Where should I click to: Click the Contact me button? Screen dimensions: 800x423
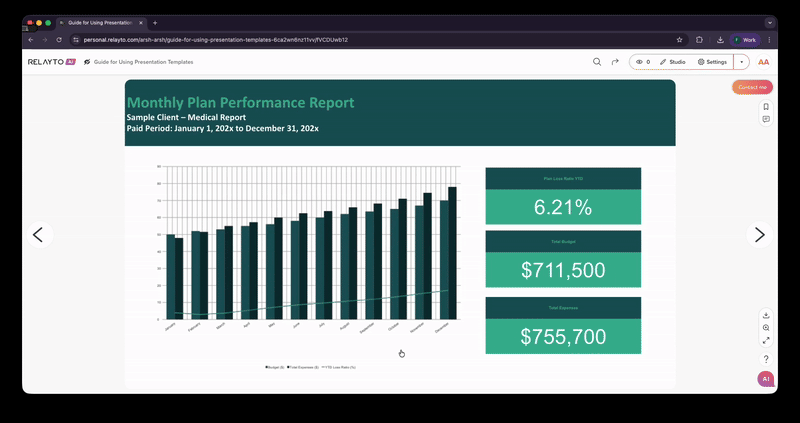click(x=751, y=88)
